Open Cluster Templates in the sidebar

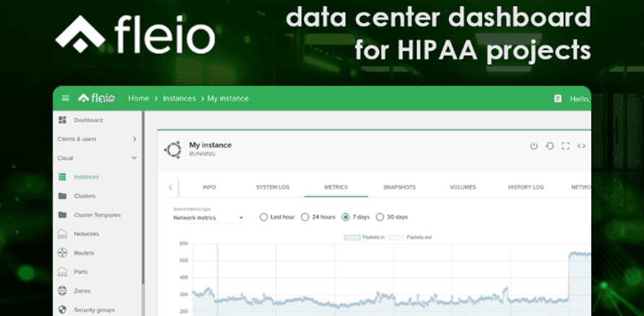[x=97, y=215]
